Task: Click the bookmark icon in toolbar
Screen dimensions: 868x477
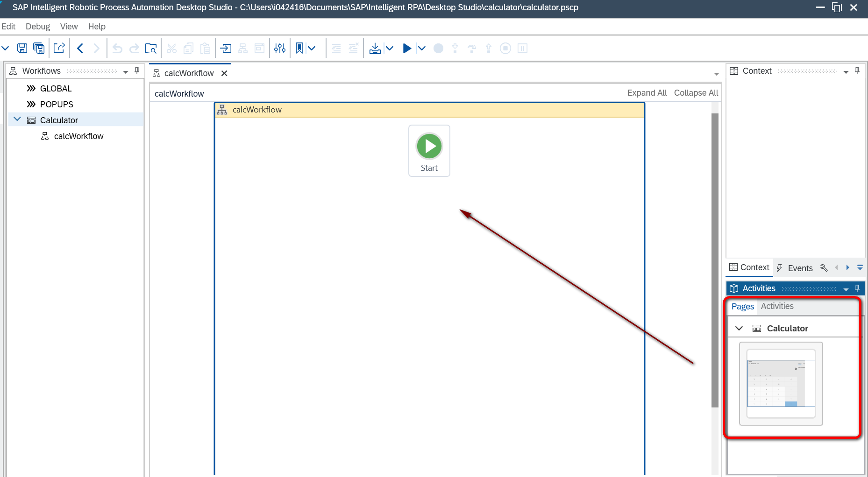Action: coord(299,48)
